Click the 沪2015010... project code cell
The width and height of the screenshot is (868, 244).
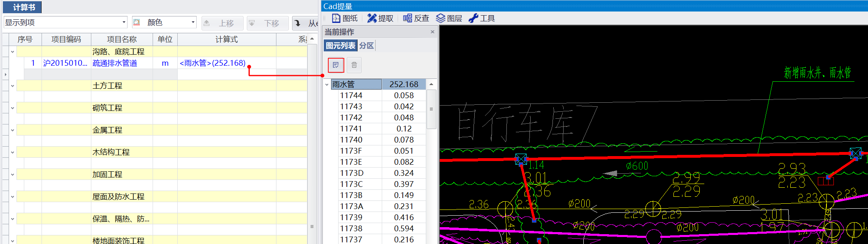point(66,63)
